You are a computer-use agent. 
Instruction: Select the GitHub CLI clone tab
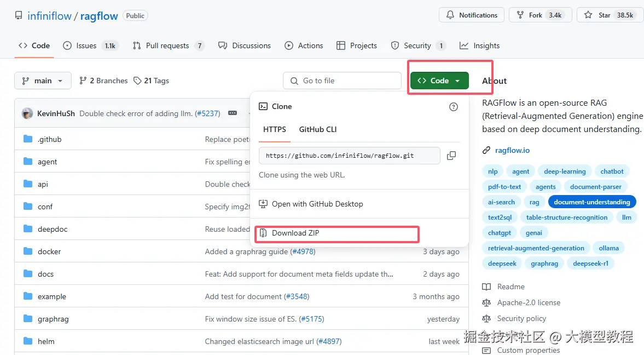coord(317,129)
